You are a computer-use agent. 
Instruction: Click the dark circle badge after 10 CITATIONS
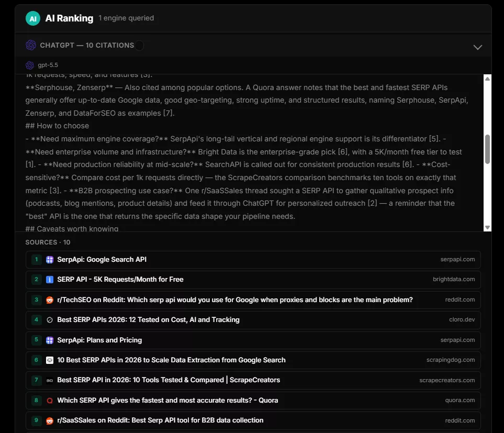click(x=139, y=46)
